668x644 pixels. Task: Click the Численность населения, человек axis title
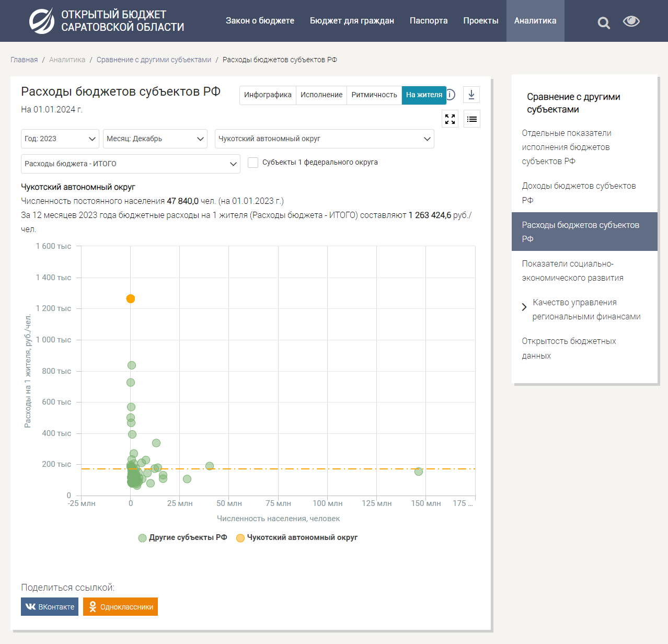click(x=278, y=519)
